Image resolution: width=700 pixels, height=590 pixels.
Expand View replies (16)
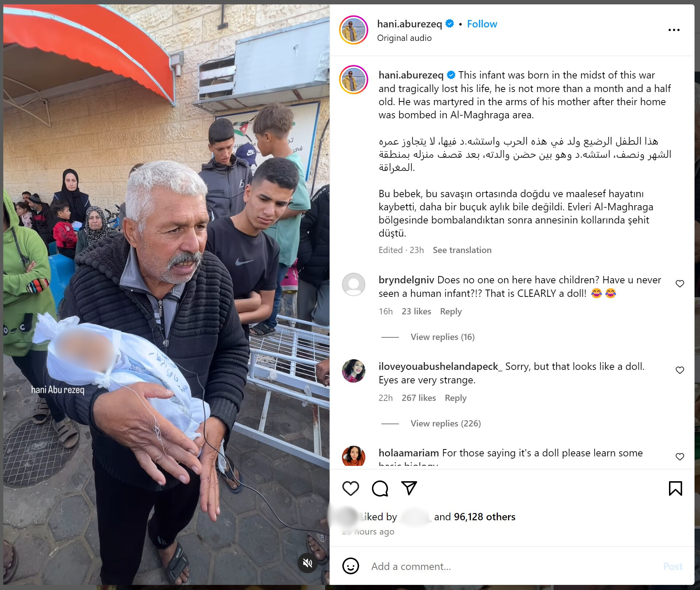click(x=442, y=337)
